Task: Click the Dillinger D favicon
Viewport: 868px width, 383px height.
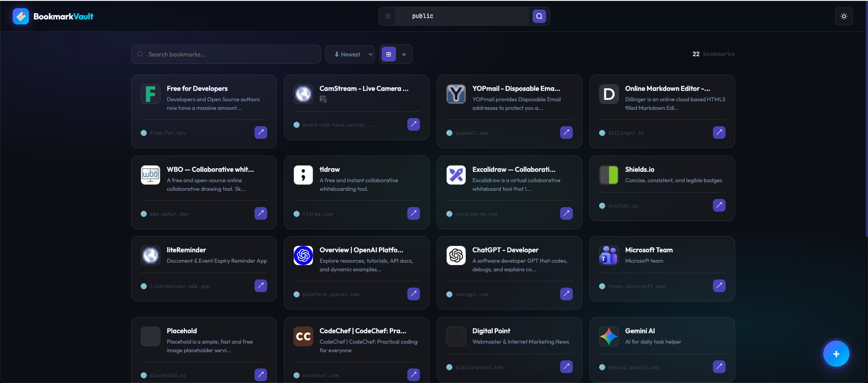Action: [x=609, y=94]
